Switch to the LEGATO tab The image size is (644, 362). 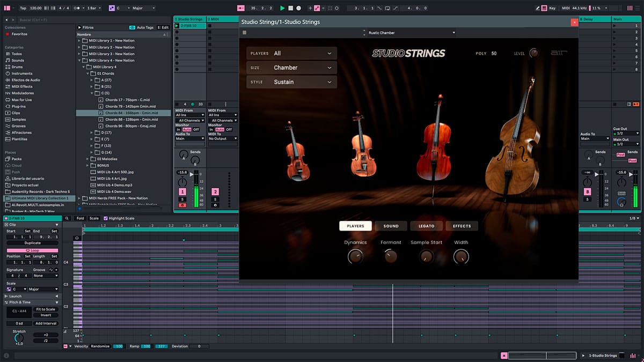click(x=426, y=226)
